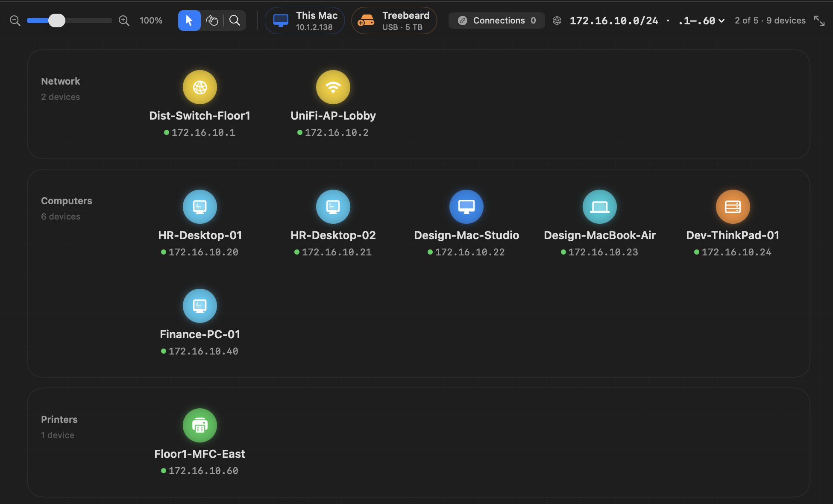833x504 pixels.
Task: Click the 2 devices count label
Action: tap(61, 97)
